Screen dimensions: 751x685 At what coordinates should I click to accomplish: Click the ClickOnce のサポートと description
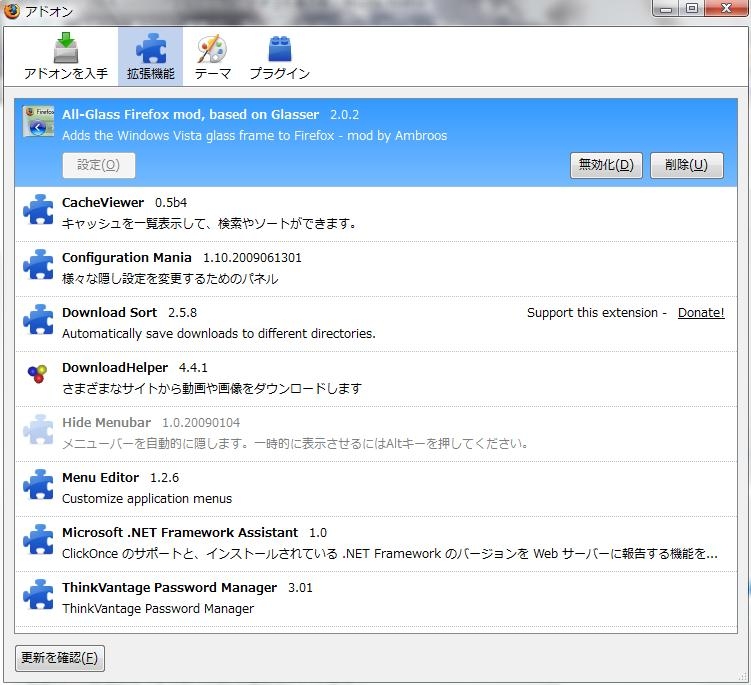tap(390, 554)
